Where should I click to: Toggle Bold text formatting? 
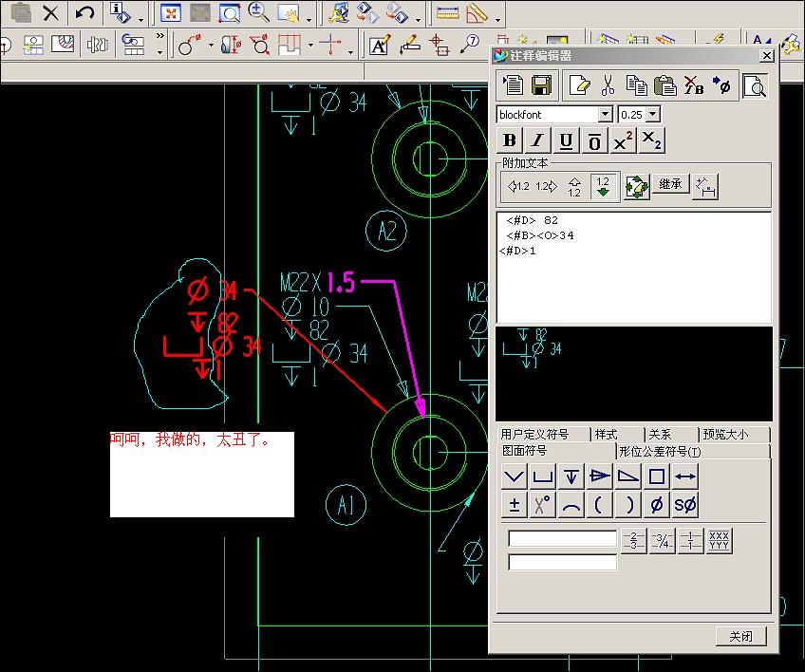[510, 140]
